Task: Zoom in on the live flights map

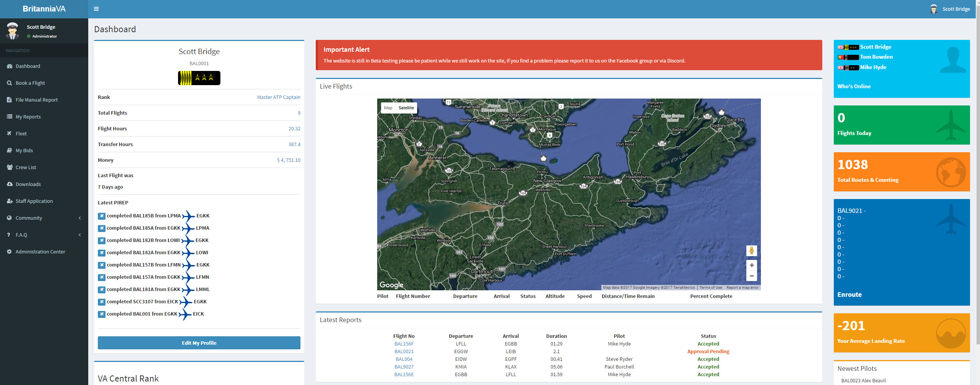Action: (751, 265)
